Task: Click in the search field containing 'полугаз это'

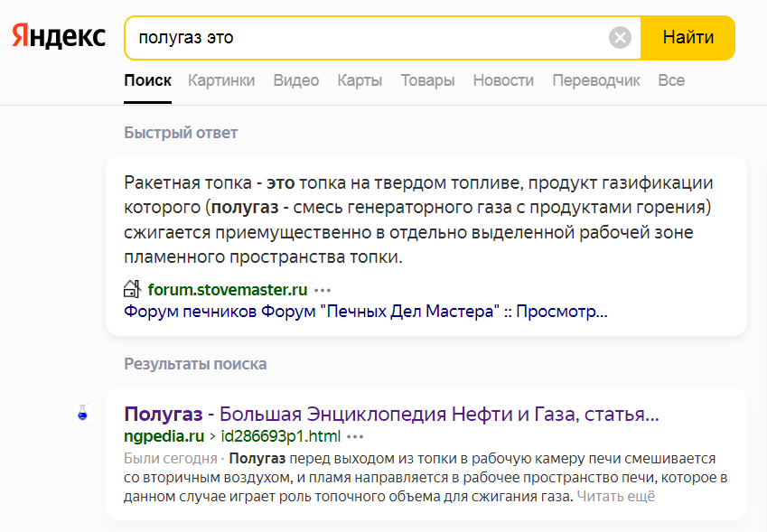Action: pos(361,38)
